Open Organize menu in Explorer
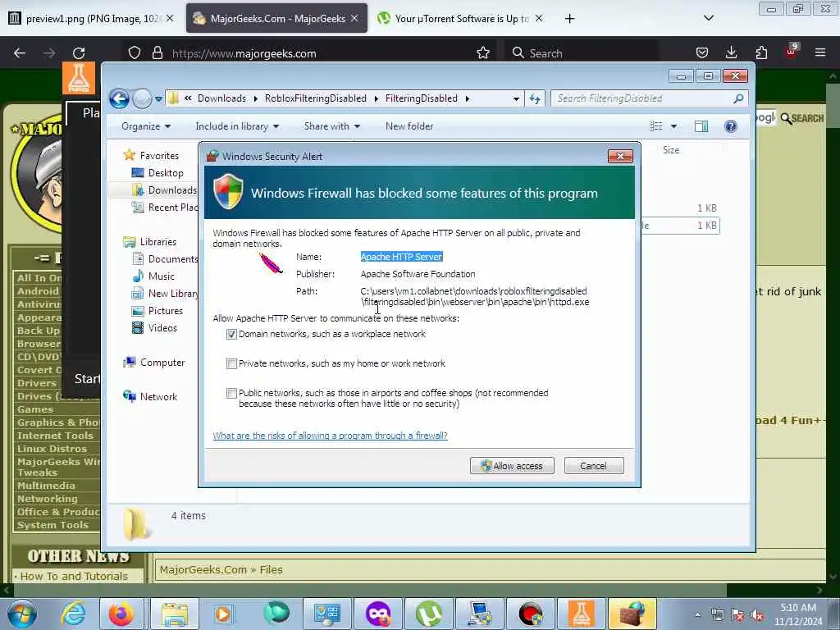Viewport: 840px width, 630px height. point(146,126)
